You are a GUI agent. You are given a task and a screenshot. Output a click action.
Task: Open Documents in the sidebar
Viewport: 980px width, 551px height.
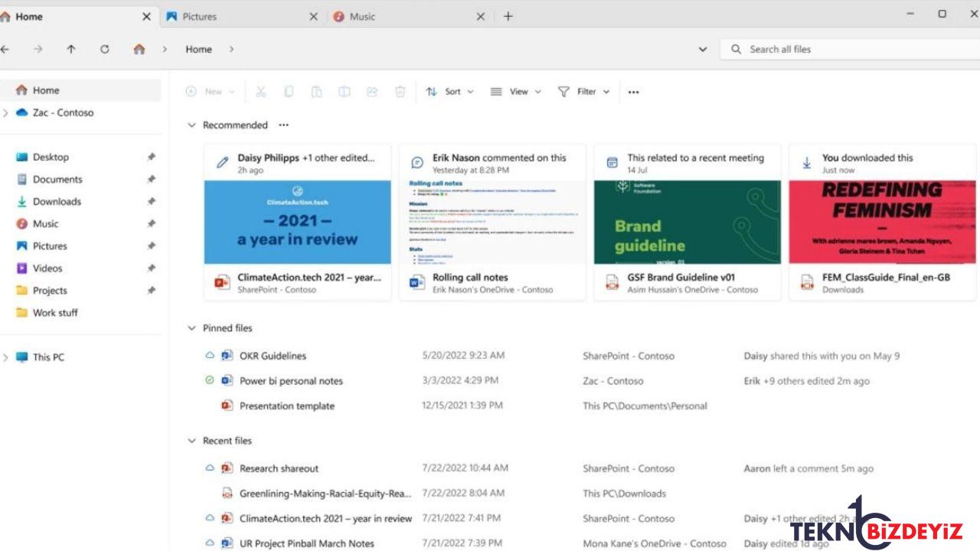click(57, 179)
